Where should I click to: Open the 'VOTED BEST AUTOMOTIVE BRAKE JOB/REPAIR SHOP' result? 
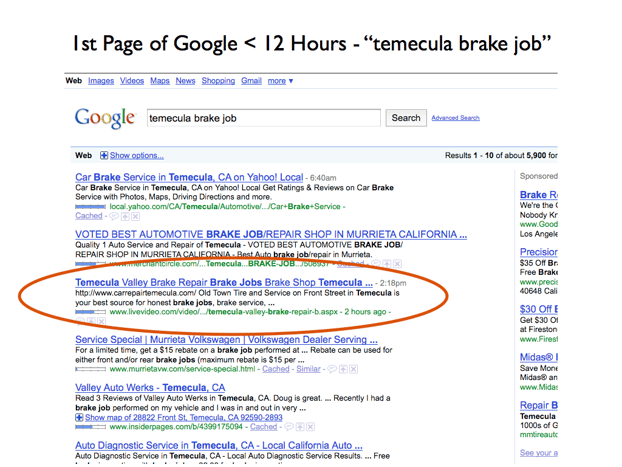tap(271, 234)
